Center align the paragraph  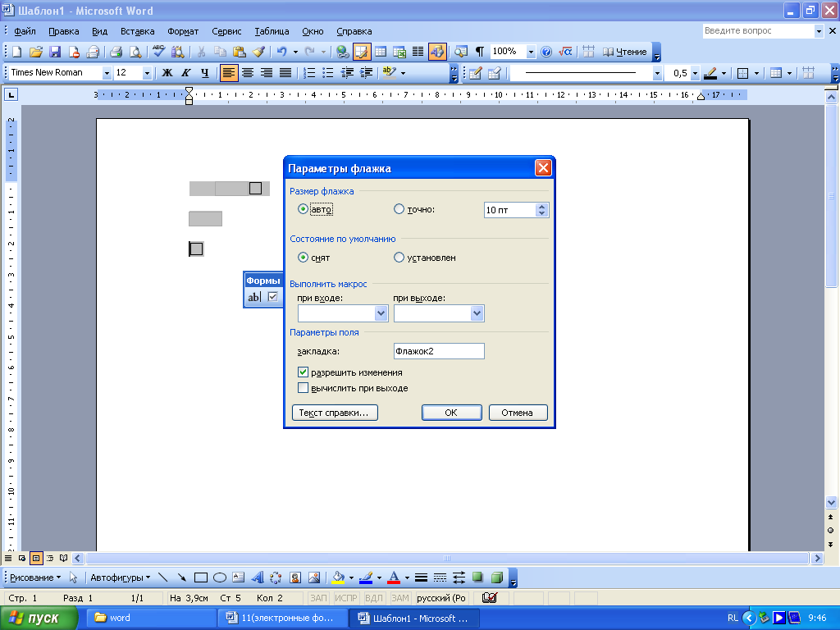click(248, 73)
